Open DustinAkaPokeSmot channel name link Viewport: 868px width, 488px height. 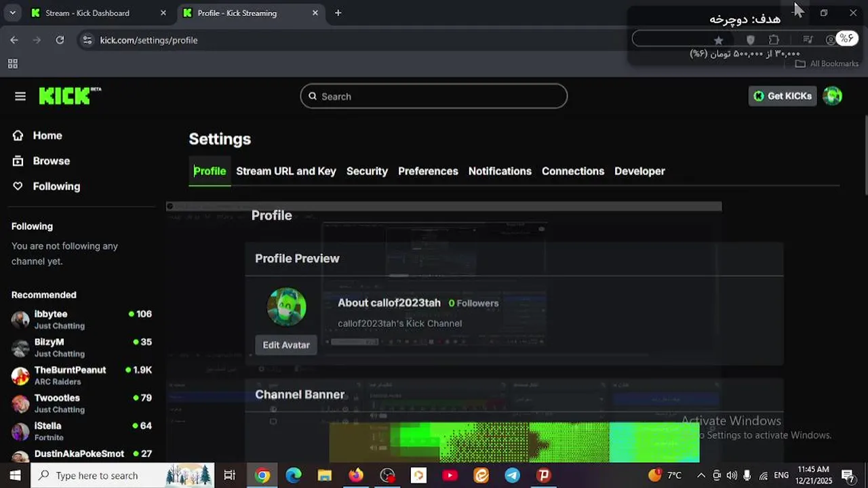click(x=79, y=453)
